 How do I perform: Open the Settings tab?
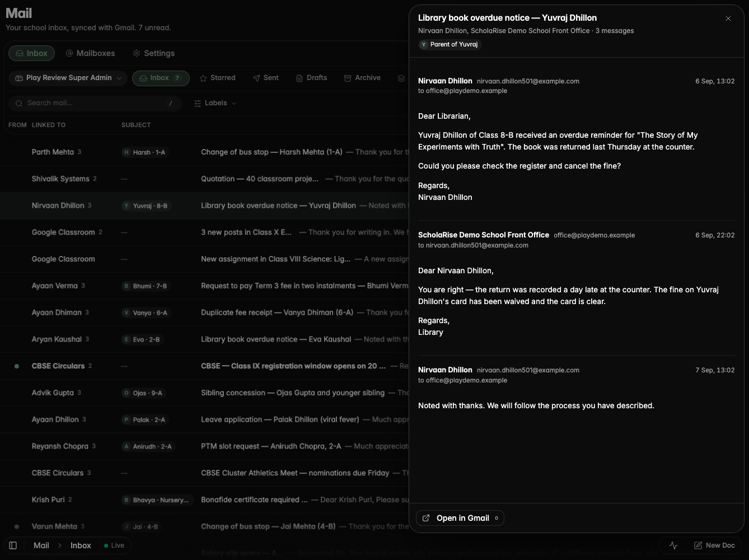154,53
